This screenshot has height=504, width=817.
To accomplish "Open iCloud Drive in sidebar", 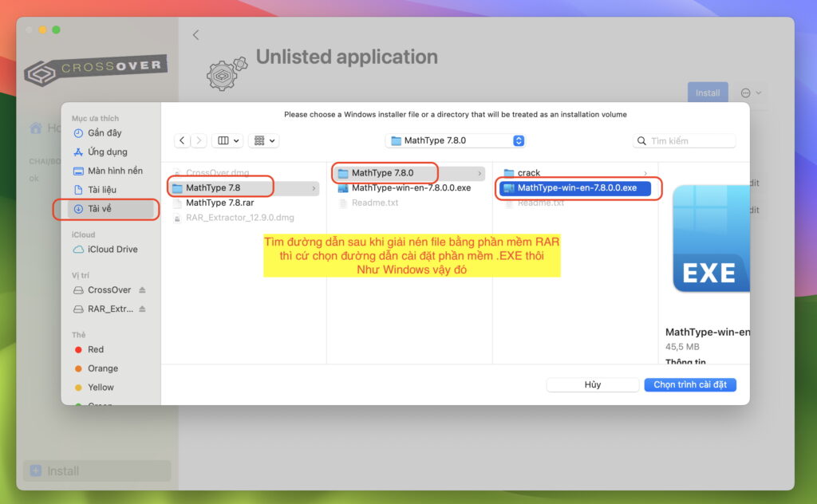I will [x=112, y=249].
